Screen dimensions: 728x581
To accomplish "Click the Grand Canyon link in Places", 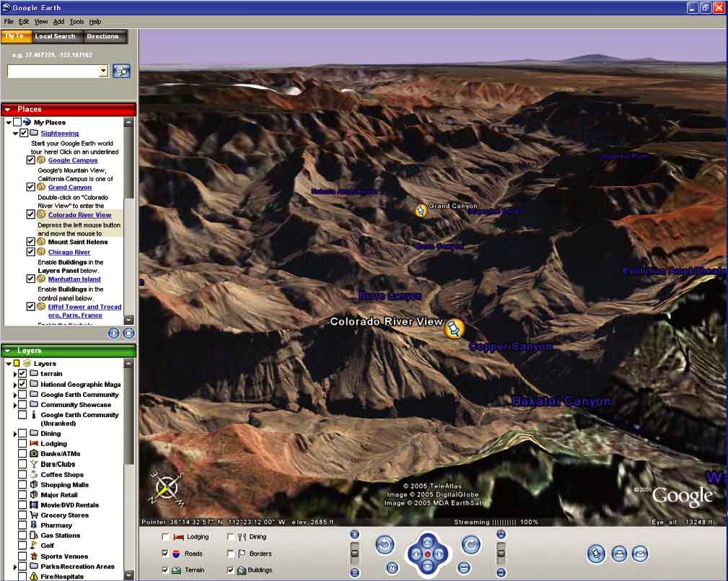I will coord(70,187).
